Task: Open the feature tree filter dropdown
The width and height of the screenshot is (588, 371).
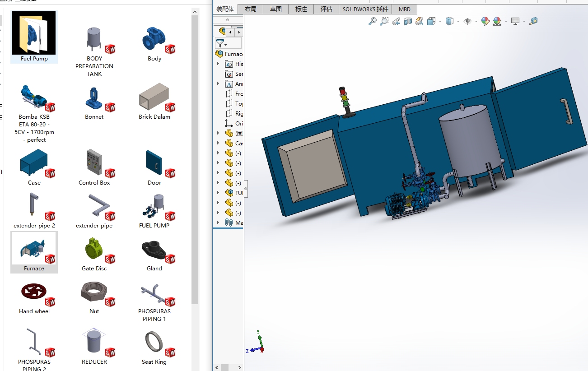Action: click(221, 43)
